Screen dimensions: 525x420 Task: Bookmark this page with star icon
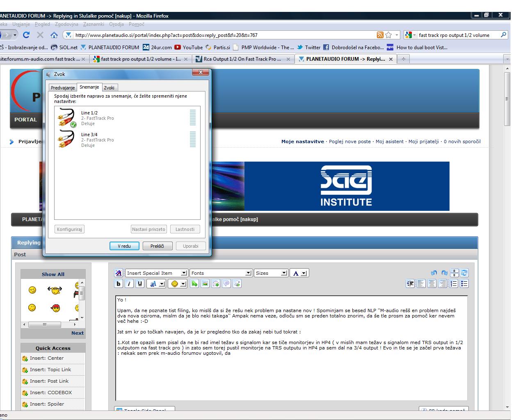388,35
